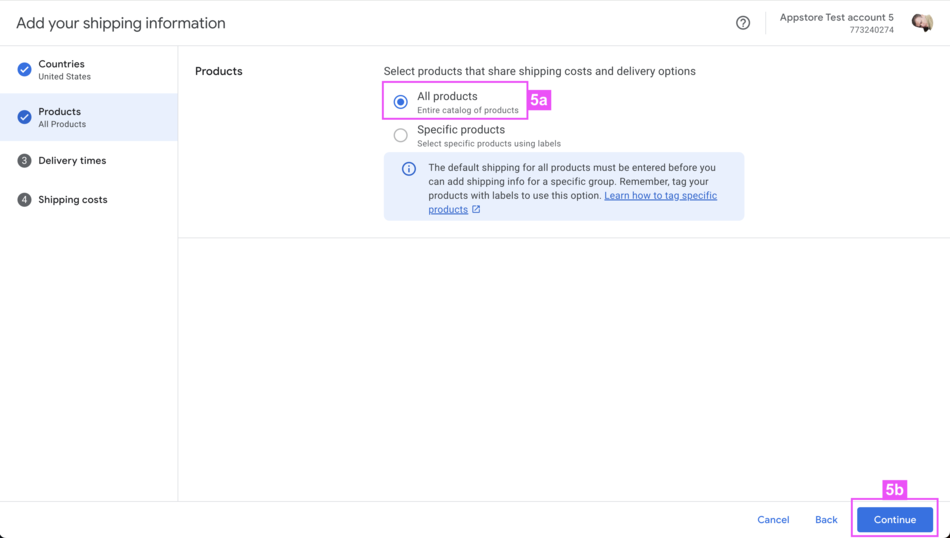The image size is (950, 538).
Task: Go to the 'Countries' step label
Action: pos(61,64)
